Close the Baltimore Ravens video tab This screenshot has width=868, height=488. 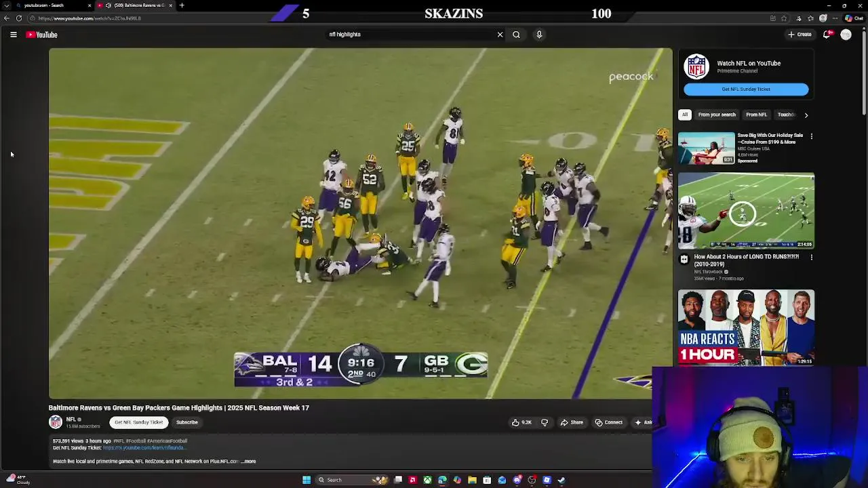(171, 5)
